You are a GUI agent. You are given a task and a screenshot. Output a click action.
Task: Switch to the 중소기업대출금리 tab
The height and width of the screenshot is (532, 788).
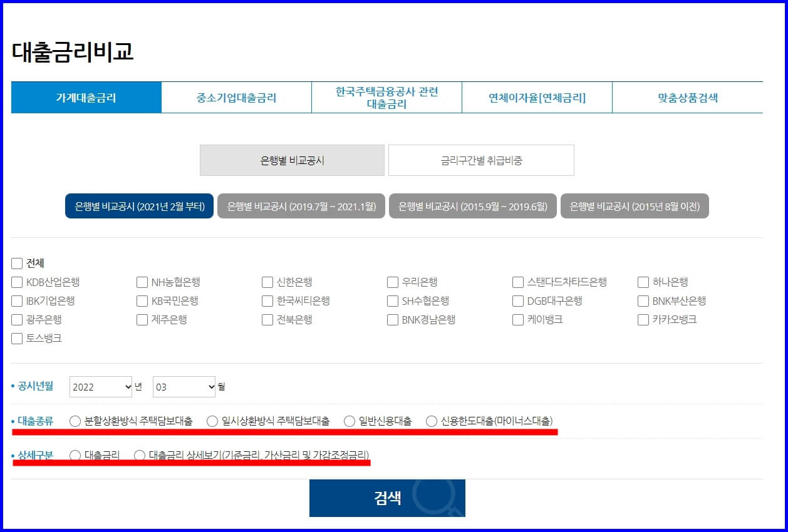pyautogui.click(x=236, y=97)
